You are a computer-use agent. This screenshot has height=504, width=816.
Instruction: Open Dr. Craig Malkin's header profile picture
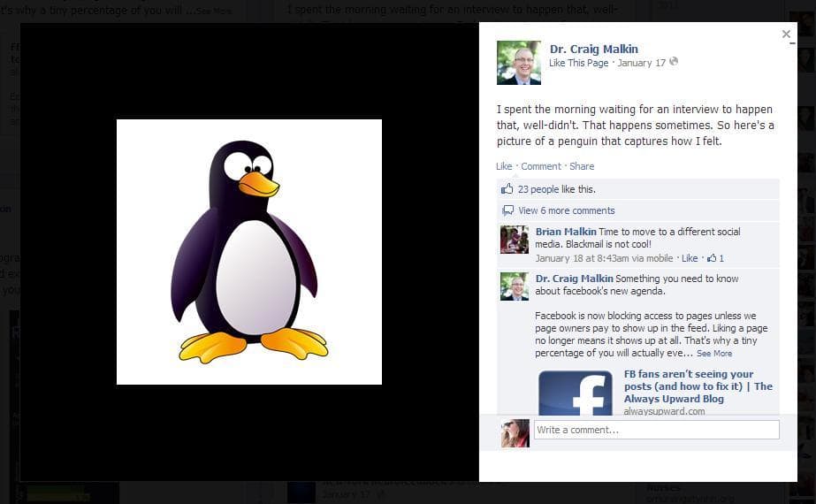tap(519, 63)
